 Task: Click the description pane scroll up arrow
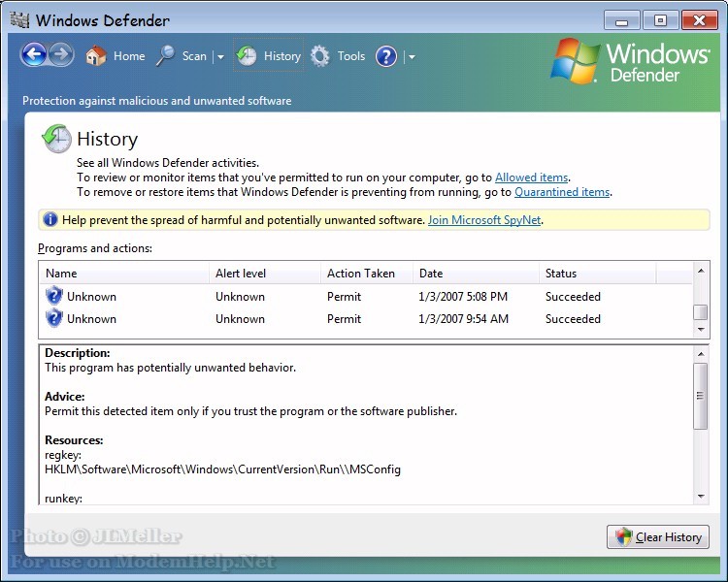pos(701,354)
